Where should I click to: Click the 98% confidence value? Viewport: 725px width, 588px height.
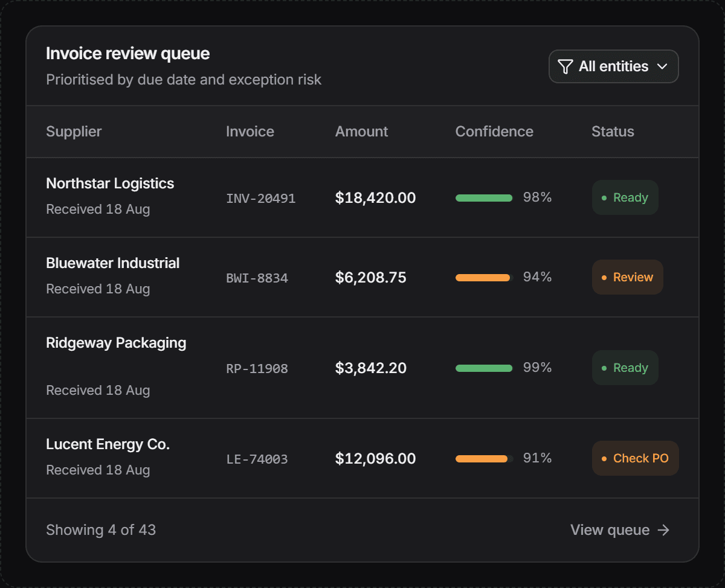[537, 197]
